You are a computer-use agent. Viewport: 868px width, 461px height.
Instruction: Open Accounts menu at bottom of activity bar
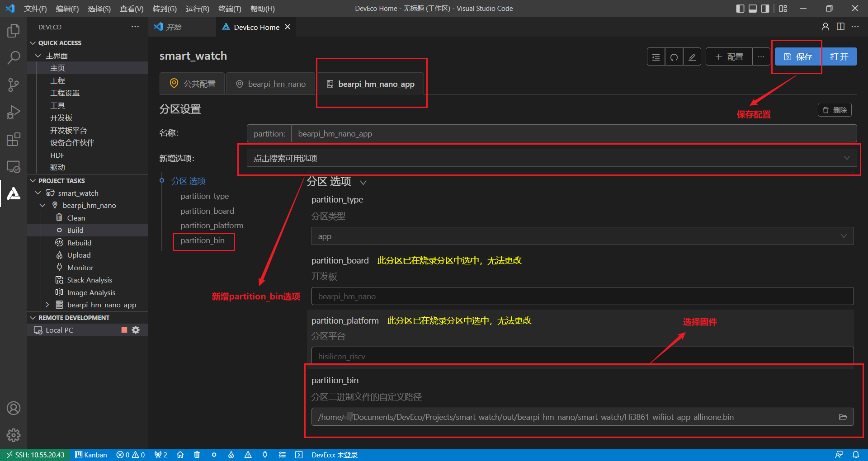(x=14, y=408)
